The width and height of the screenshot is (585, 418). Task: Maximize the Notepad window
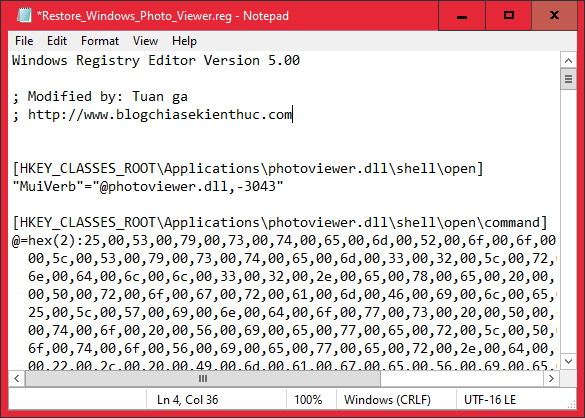509,16
